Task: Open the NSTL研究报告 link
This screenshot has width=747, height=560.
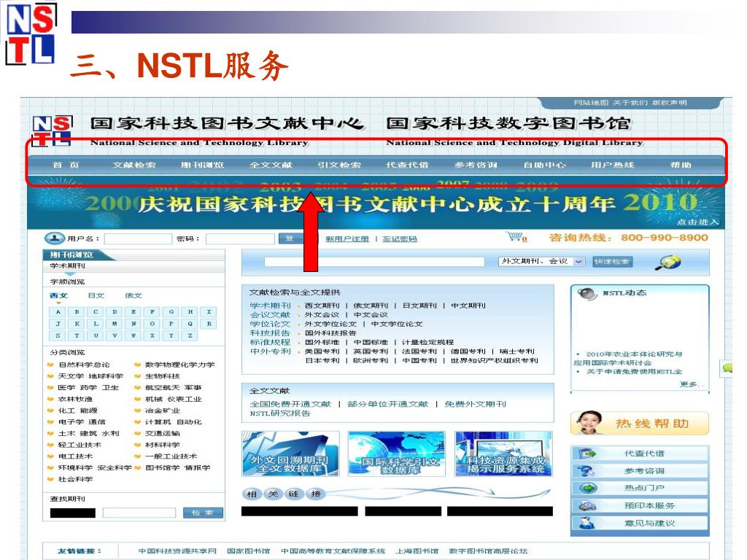Action: click(x=280, y=414)
